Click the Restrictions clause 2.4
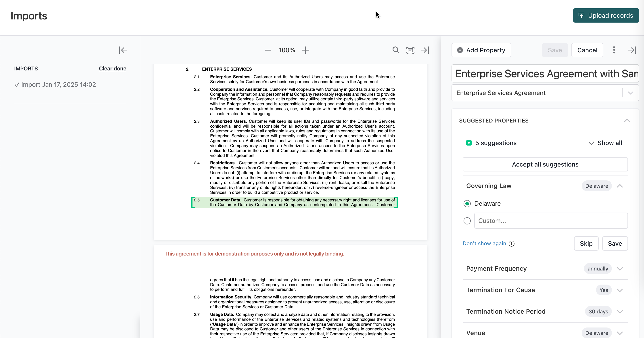The image size is (644, 338). (294, 178)
